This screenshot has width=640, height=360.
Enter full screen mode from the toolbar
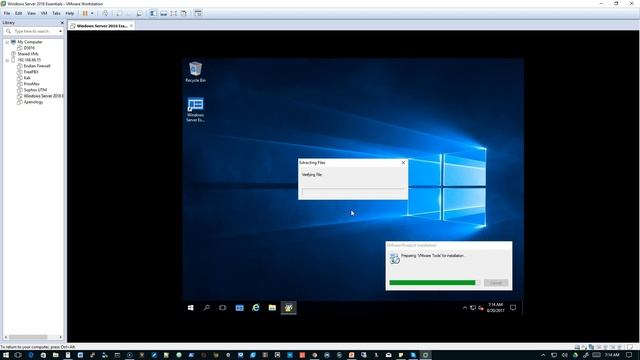(x=173, y=13)
